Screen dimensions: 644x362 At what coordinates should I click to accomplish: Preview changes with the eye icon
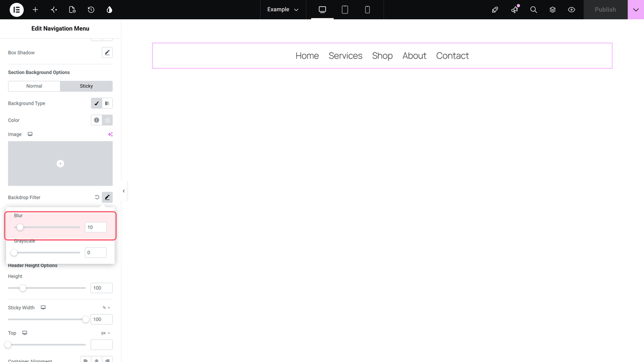[x=572, y=10]
